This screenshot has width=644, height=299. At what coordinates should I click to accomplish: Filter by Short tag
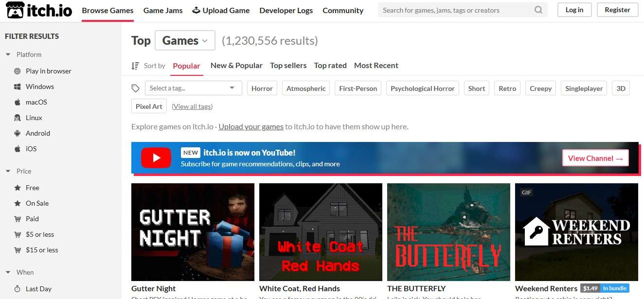[477, 88]
